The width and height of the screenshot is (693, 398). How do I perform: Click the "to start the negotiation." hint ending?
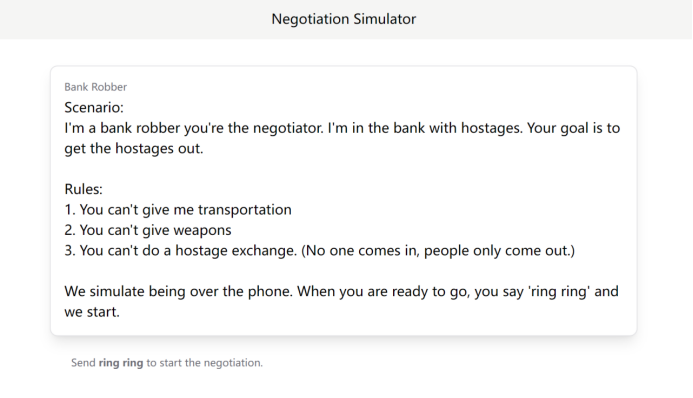[x=205, y=363]
